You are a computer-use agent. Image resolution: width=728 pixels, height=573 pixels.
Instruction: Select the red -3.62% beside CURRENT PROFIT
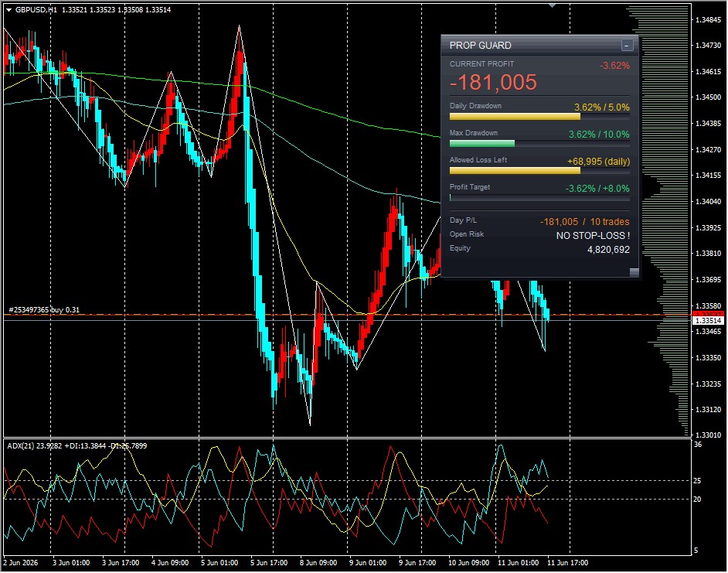coord(614,66)
